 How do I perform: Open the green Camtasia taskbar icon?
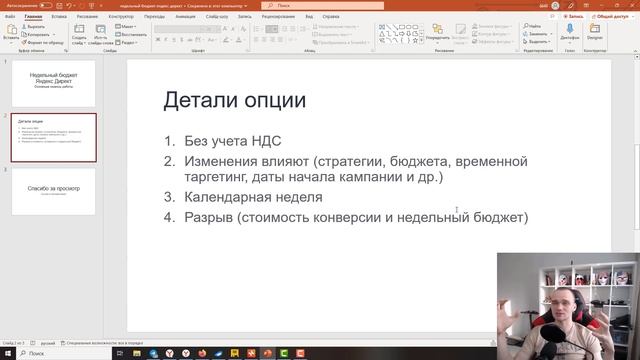tap(284, 353)
